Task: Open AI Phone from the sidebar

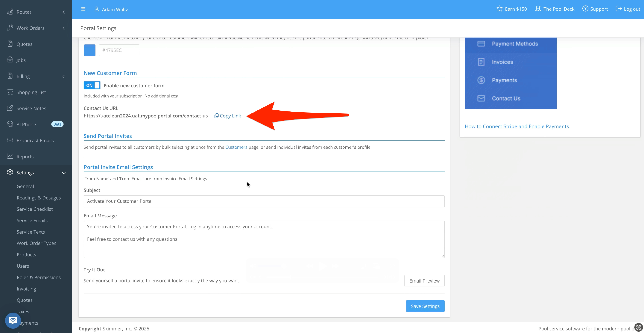Action: [x=26, y=124]
